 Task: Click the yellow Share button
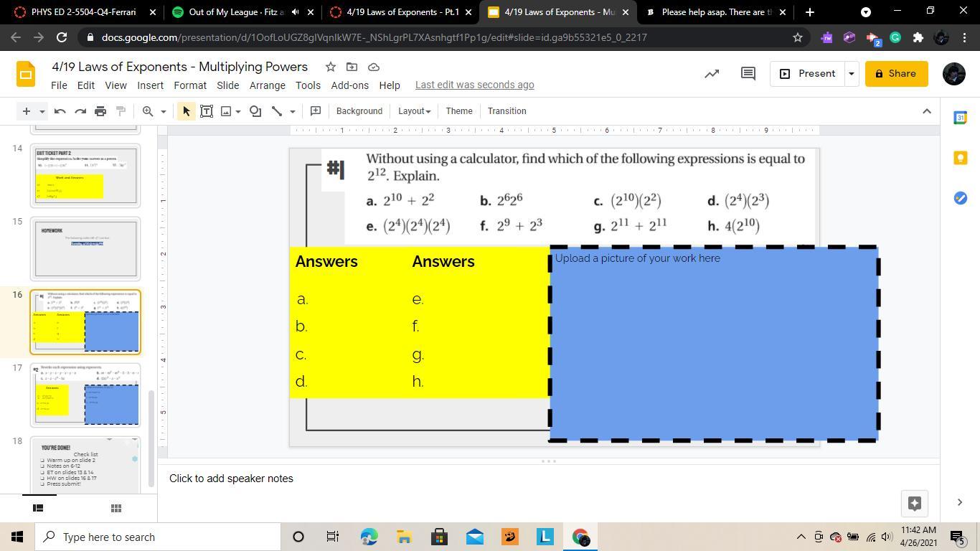tap(895, 74)
